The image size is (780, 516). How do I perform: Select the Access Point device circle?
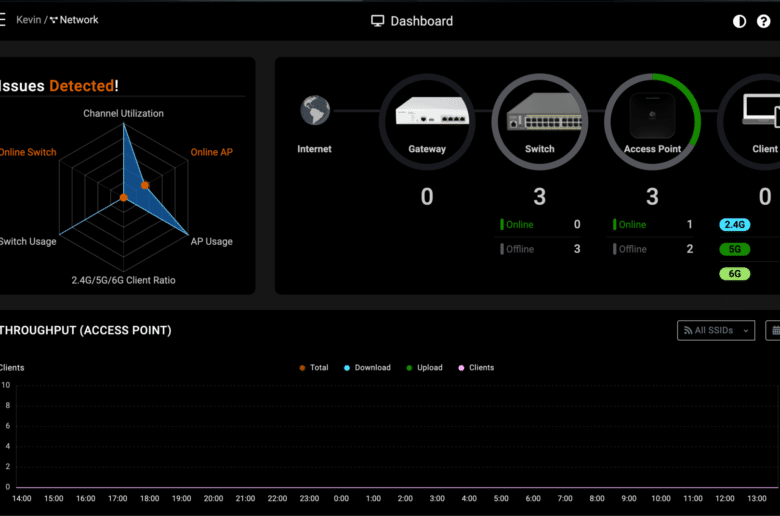click(x=653, y=122)
